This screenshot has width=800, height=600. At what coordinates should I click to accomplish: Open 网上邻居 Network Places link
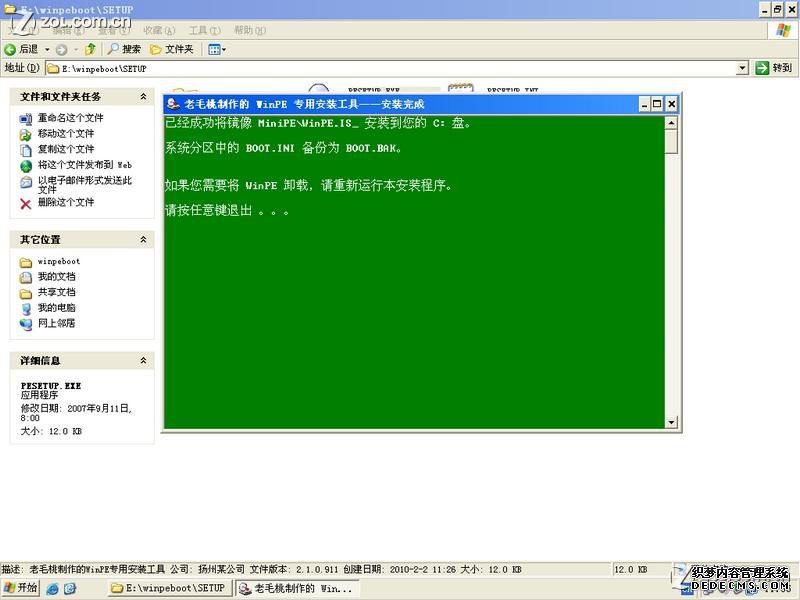(57, 323)
